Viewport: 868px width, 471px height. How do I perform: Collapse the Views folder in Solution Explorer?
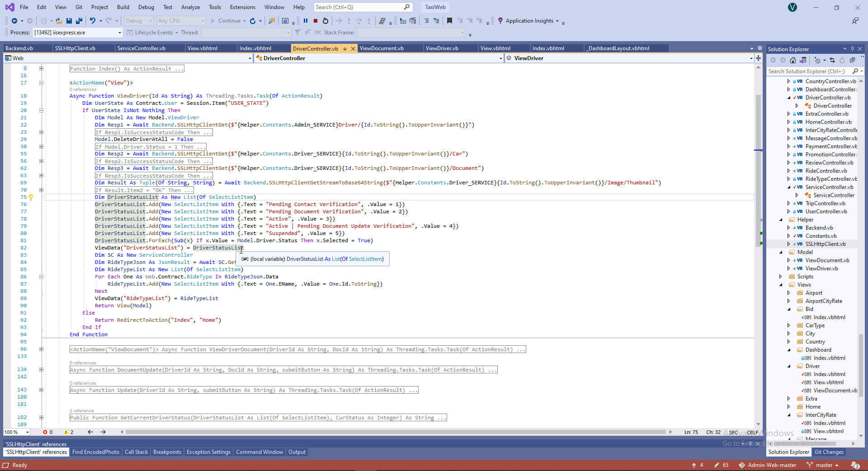[781, 285]
